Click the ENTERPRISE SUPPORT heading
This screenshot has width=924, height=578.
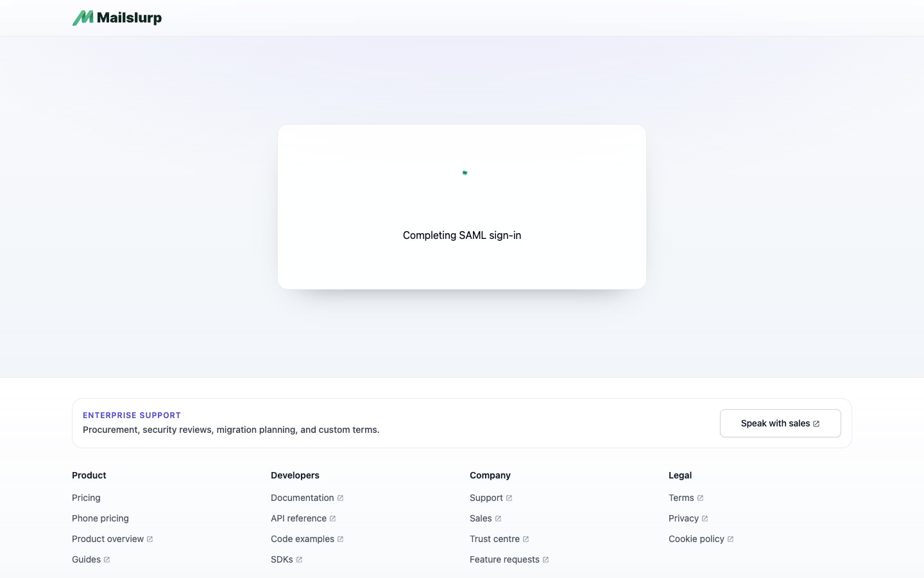tap(132, 416)
